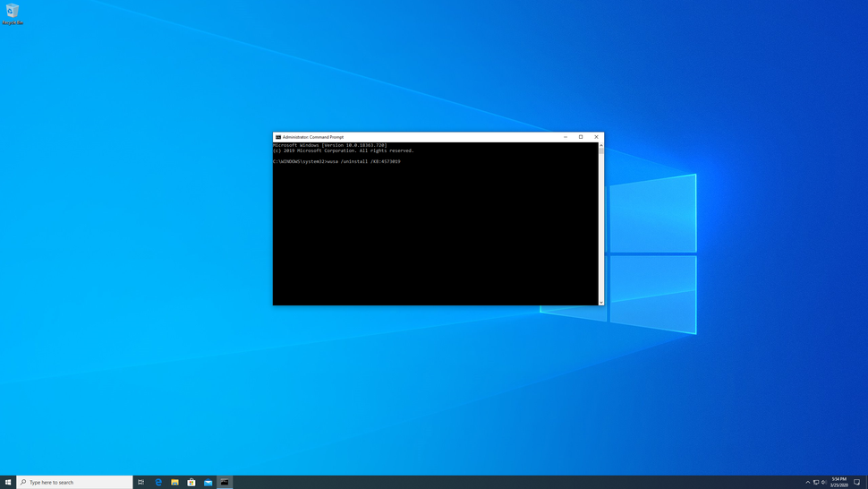Image resolution: width=868 pixels, height=489 pixels.
Task: Click the Microsoft Windows version line
Action: (x=330, y=145)
